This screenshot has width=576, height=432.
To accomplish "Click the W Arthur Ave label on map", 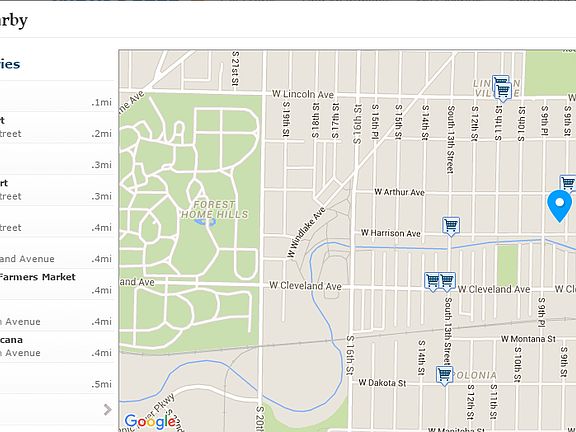I will pyautogui.click(x=400, y=192).
